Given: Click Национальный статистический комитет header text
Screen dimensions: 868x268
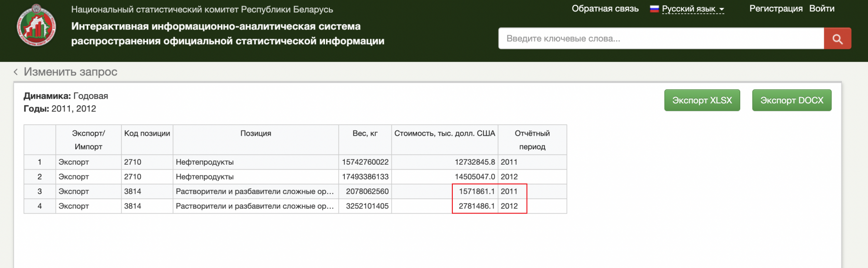Looking at the screenshot, I should pyautogui.click(x=202, y=10).
